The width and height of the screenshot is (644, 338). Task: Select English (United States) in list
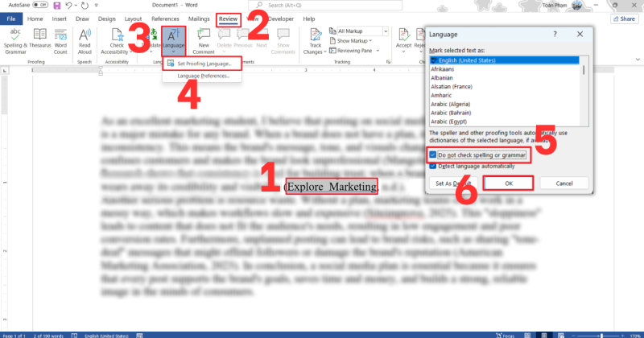click(505, 60)
